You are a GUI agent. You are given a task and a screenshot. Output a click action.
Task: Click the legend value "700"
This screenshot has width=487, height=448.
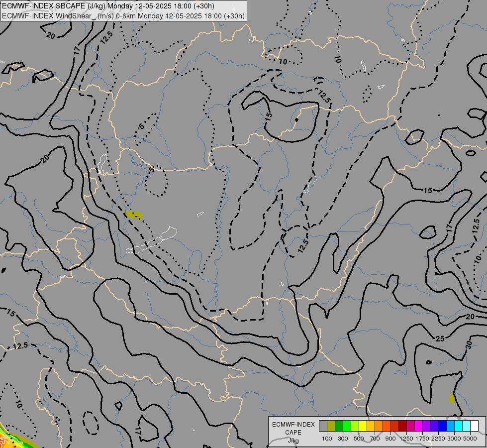[x=375, y=439]
